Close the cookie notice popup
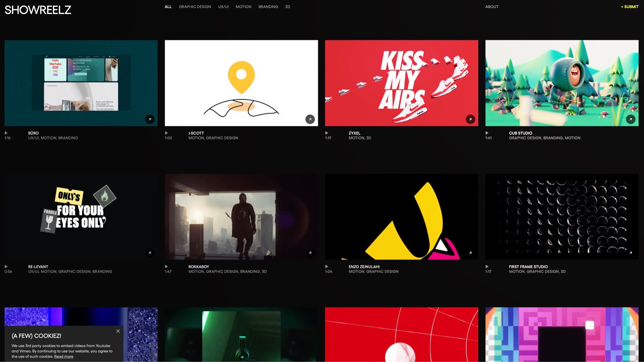Screen dimensions: 644x362 (118, 331)
